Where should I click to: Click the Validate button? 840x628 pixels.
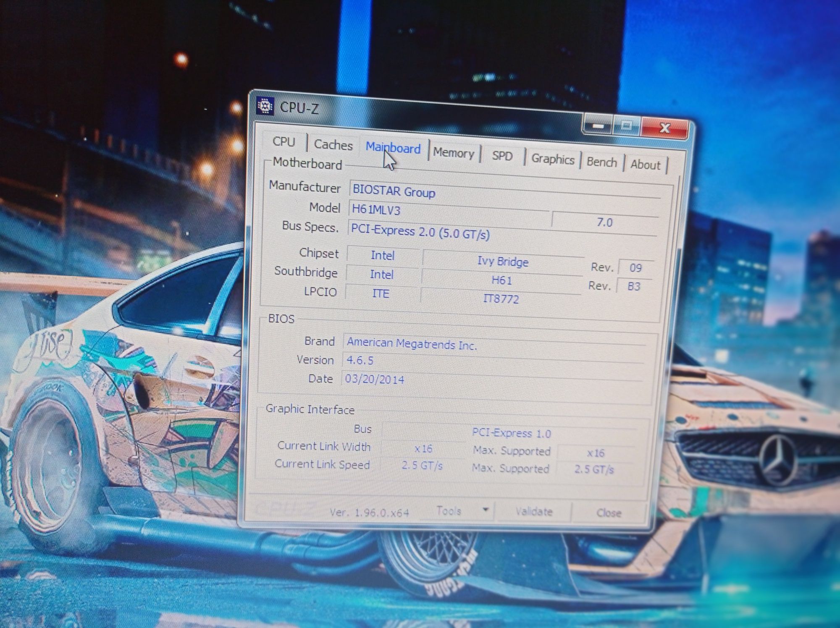pyautogui.click(x=534, y=512)
